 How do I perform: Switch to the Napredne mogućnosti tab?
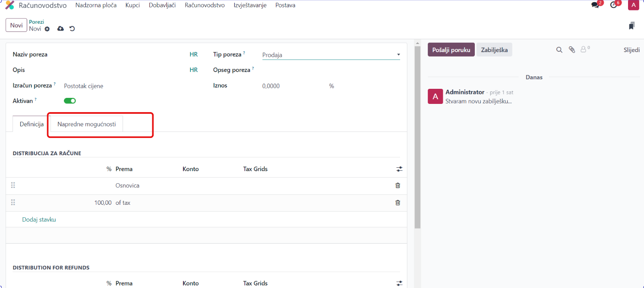point(86,124)
